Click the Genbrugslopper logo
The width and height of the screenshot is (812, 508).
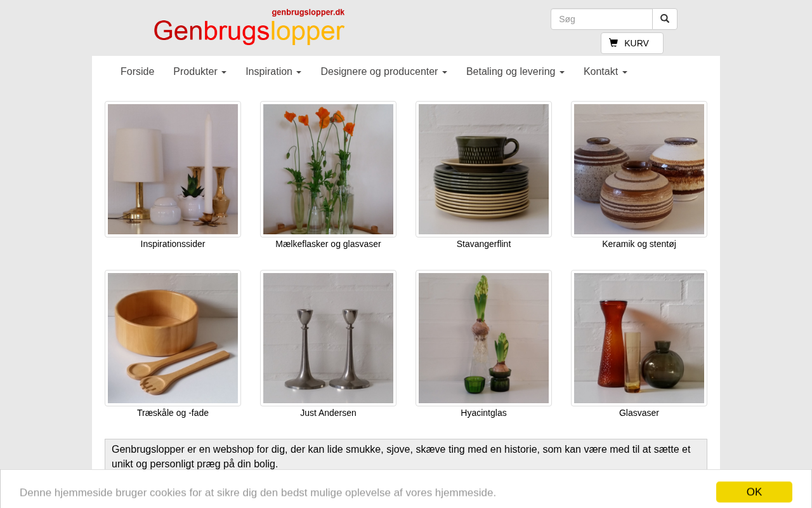click(249, 27)
